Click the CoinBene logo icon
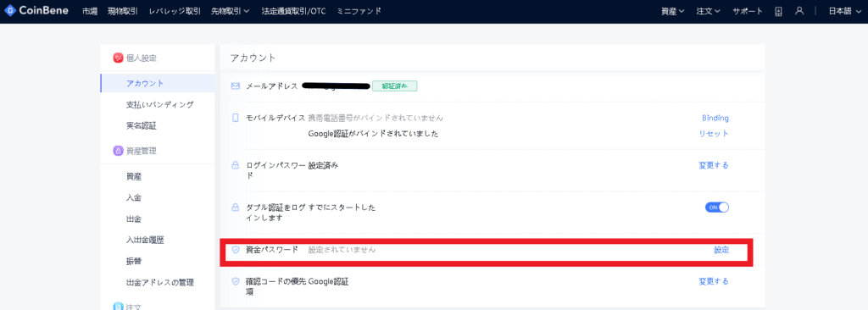The height and width of the screenshot is (310, 868). click(9, 10)
